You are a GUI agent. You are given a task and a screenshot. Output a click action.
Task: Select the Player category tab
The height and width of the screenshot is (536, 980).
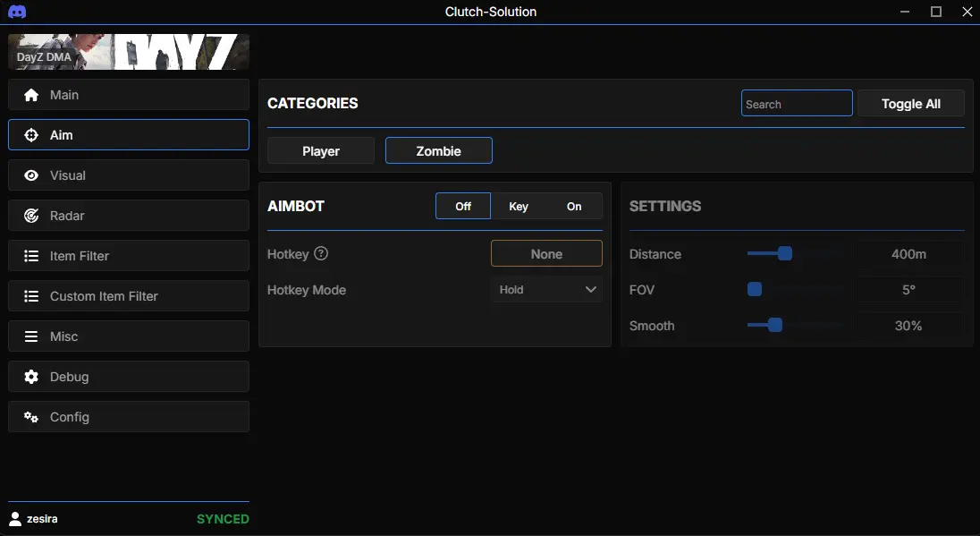coord(321,151)
